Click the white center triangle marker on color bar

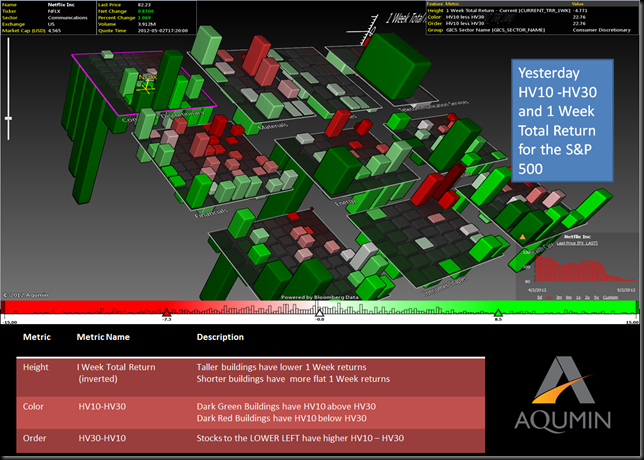pyautogui.click(x=320, y=313)
